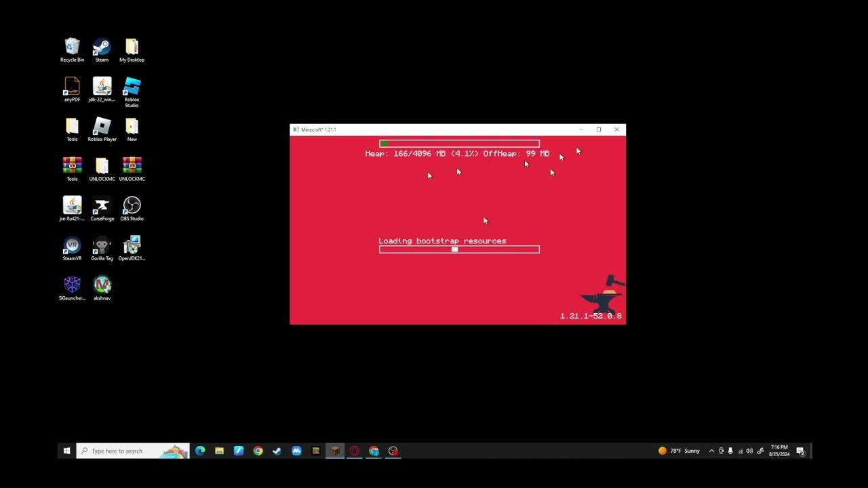Click the bootstrap resources loading bar
This screenshot has width=868, height=488.
pyautogui.click(x=459, y=249)
